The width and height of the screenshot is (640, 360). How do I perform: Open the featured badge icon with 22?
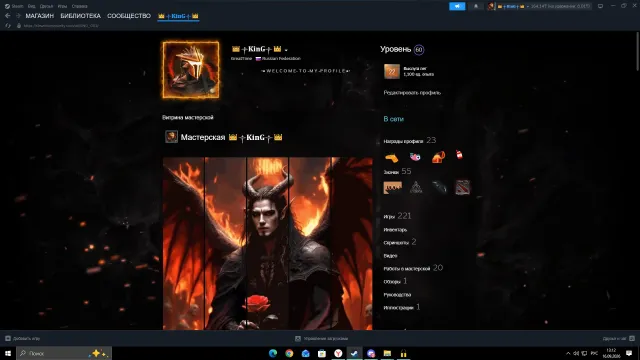click(392, 71)
